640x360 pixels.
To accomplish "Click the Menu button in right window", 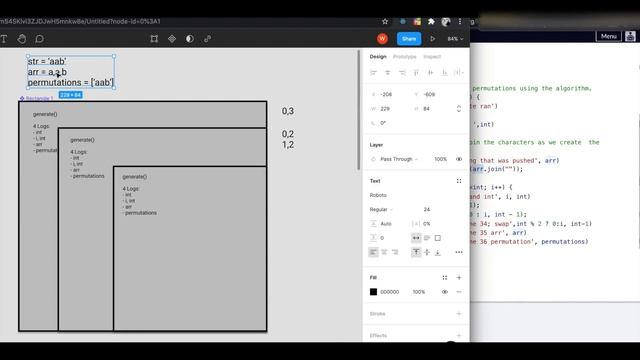I will (609, 36).
